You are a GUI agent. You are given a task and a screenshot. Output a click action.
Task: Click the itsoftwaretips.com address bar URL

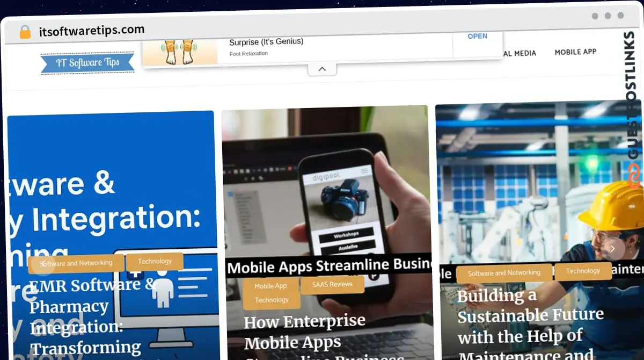(92, 31)
